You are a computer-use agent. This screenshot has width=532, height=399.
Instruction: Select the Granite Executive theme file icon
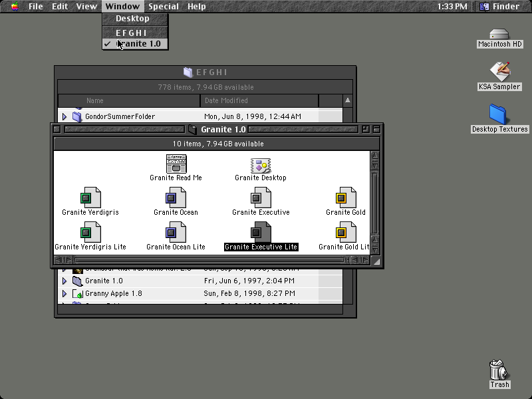(x=261, y=198)
